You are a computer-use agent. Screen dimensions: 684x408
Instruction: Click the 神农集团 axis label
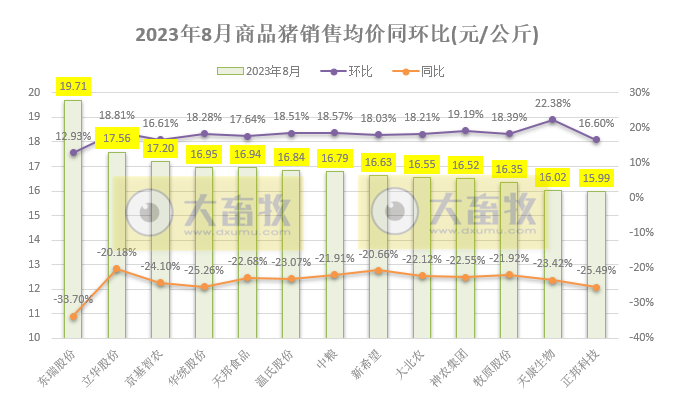click(x=449, y=368)
